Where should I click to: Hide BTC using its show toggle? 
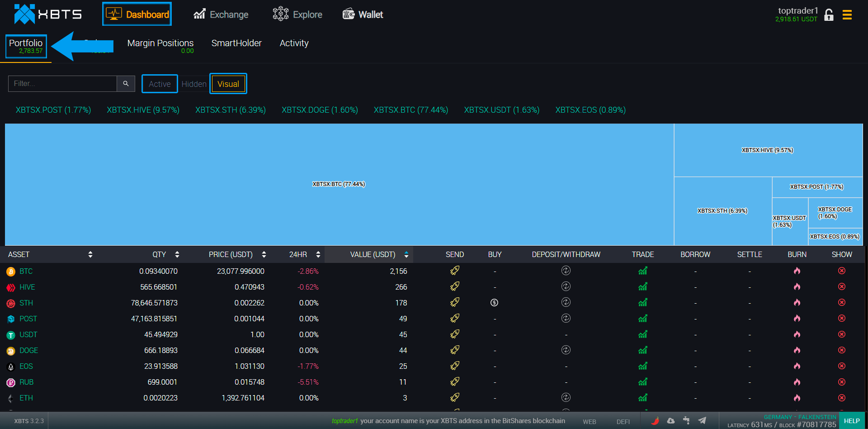842,271
